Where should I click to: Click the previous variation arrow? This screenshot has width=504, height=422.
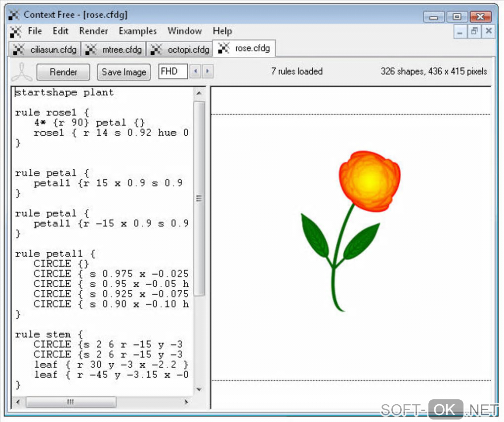pyautogui.click(x=196, y=71)
